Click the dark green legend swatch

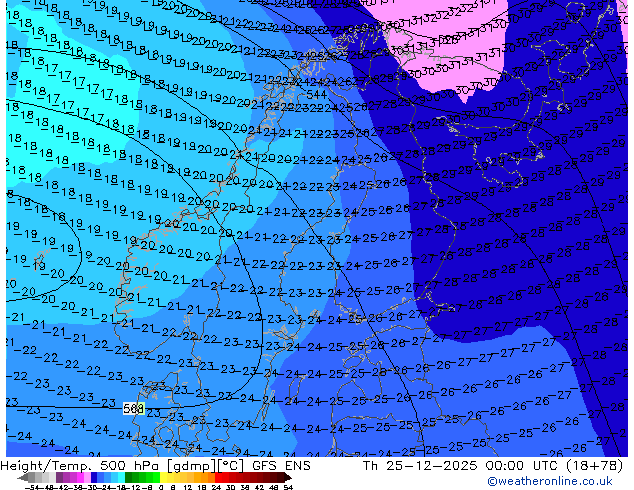(128, 477)
